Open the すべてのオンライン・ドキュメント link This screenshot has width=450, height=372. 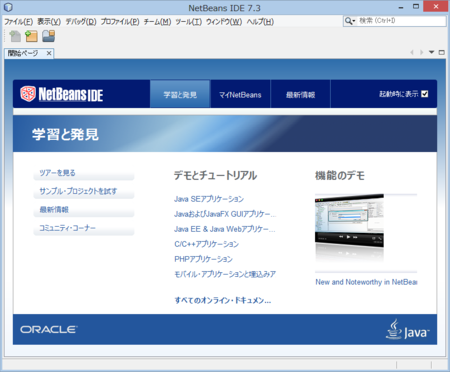tap(223, 300)
